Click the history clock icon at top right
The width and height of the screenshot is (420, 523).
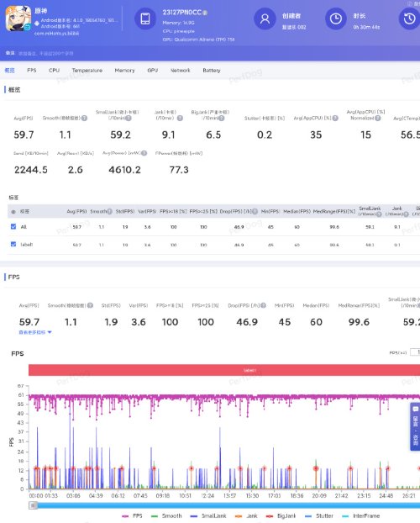[409, 18]
